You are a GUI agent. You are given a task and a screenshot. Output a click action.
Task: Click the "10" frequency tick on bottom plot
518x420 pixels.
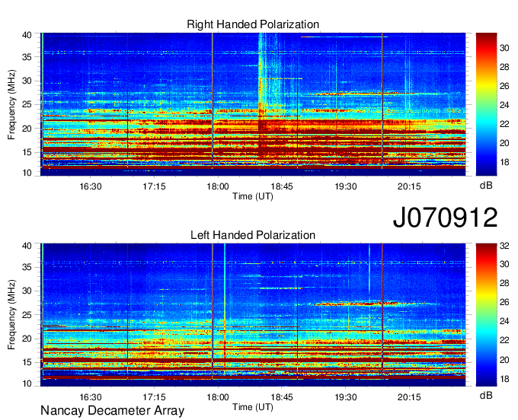coord(27,383)
